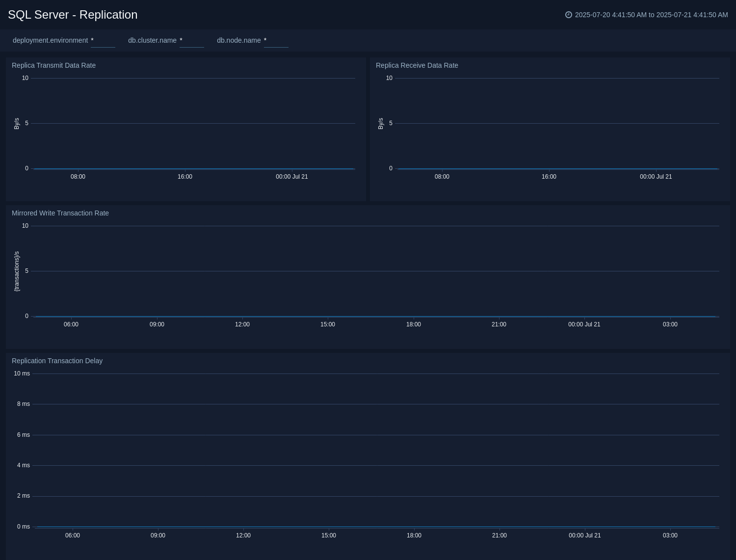The width and height of the screenshot is (736, 560).
Task: Click the flat data line in Replica Receive chart
Action: pyautogui.click(x=558, y=169)
